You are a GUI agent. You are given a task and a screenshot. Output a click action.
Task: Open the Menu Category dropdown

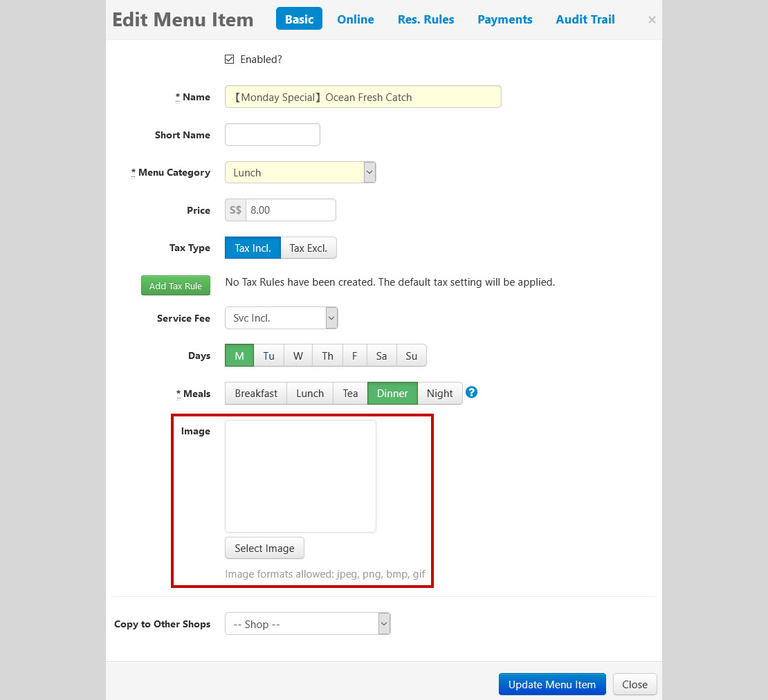pyautogui.click(x=300, y=172)
